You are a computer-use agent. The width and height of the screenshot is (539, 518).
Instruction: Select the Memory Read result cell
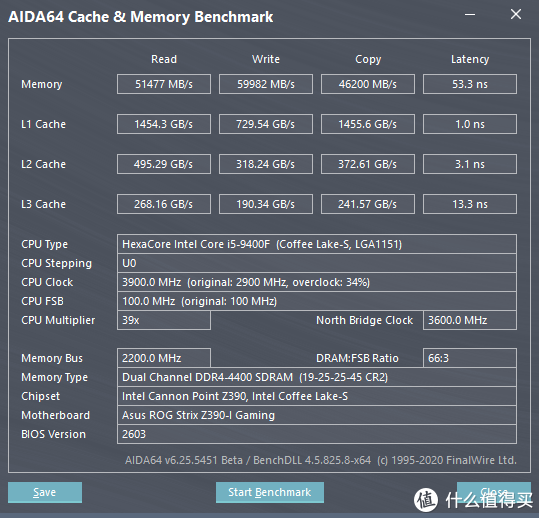(x=164, y=84)
